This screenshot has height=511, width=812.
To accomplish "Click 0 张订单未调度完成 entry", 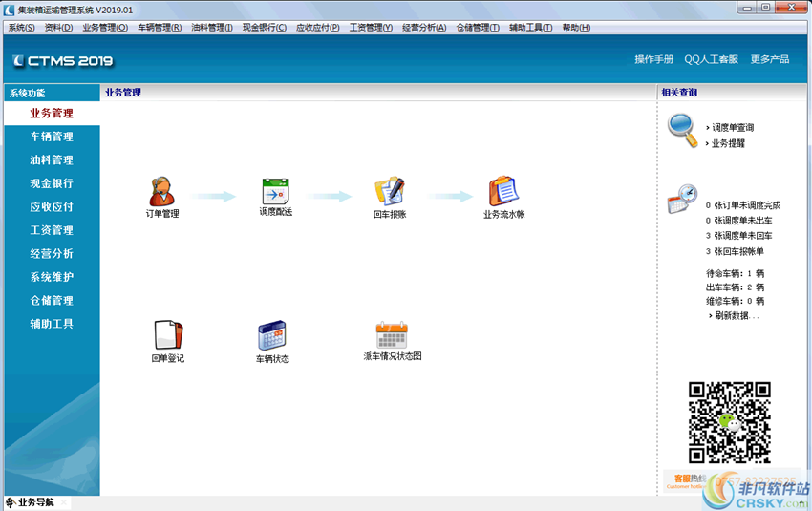I will click(742, 205).
